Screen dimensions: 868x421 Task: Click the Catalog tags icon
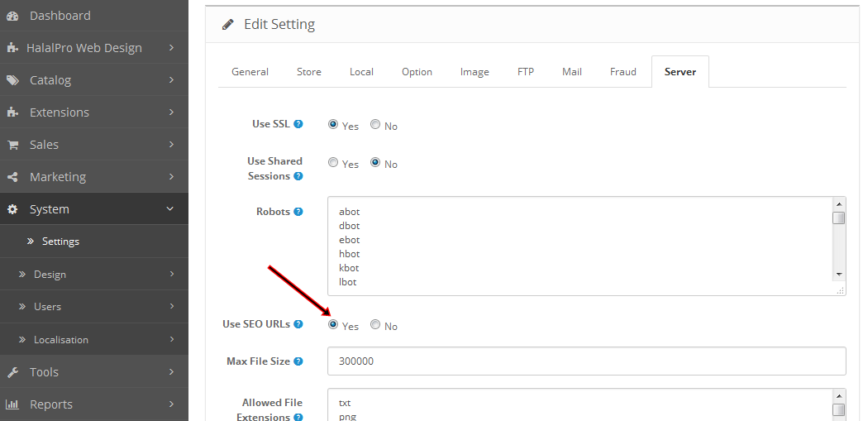click(12, 80)
